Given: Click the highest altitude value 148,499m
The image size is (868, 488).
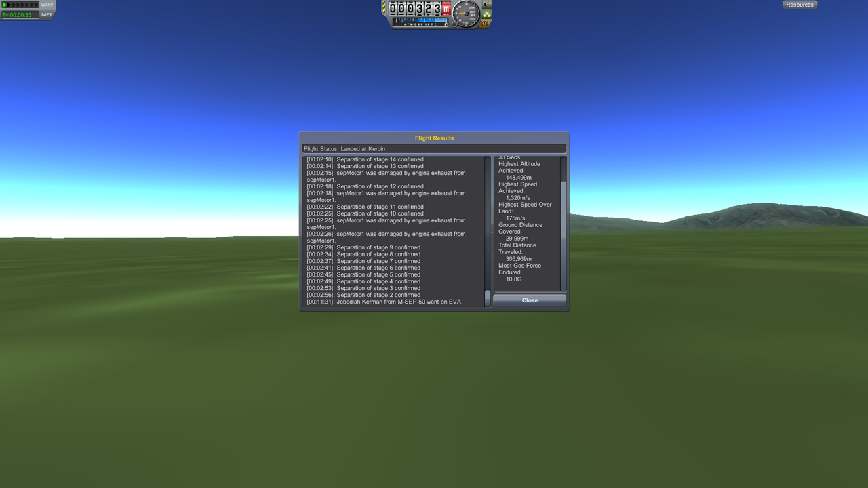Looking at the screenshot, I should pos(519,178).
